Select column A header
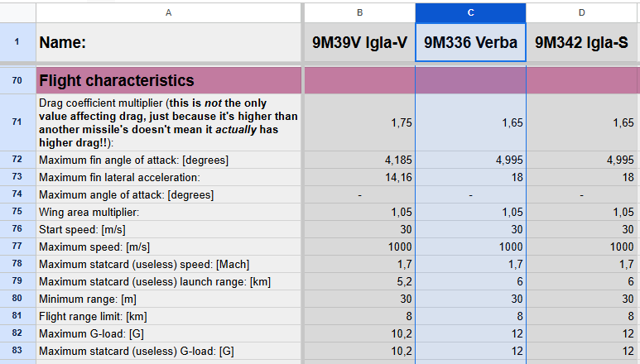This screenshot has width=640, height=364. coord(169,12)
